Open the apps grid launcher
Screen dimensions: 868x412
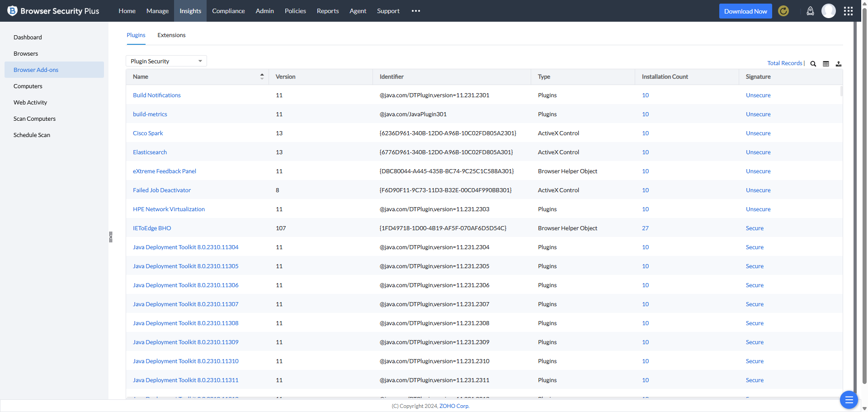848,11
